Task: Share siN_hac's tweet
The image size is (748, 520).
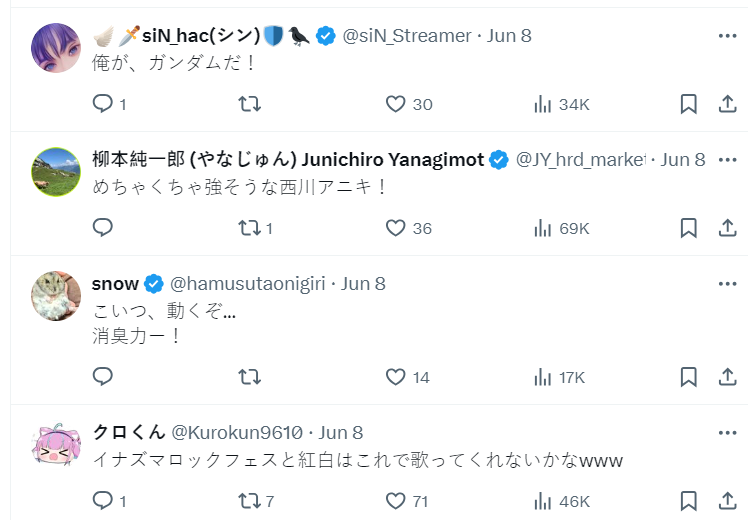Action: (x=727, y=104)
